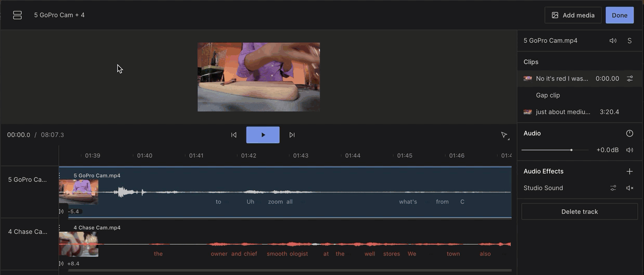
Task: Toggle speaker icon beside 5 GoPro Cam.mp4 title
Action: point(613,41)
